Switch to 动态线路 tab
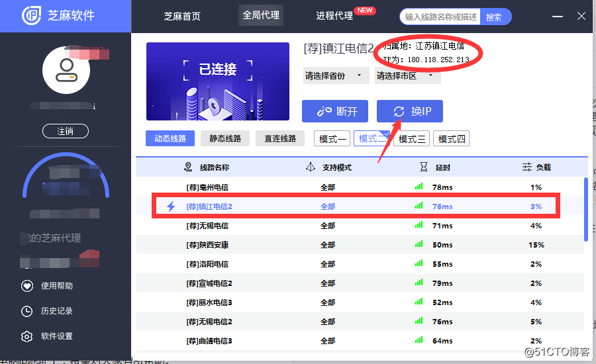This screenshot has height=364, width=596. (170, 138)
